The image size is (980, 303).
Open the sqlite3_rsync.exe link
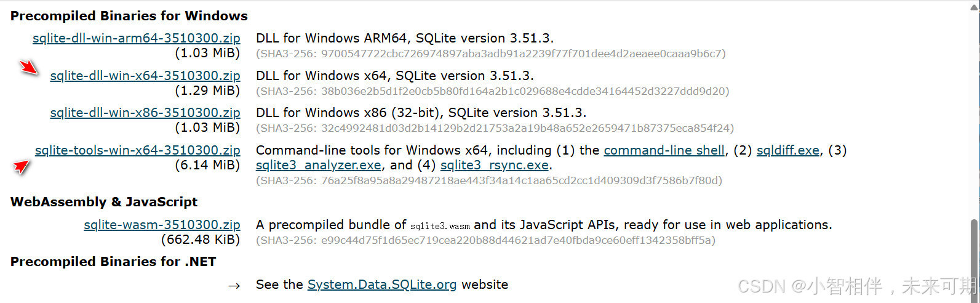[x=495, y=165]
